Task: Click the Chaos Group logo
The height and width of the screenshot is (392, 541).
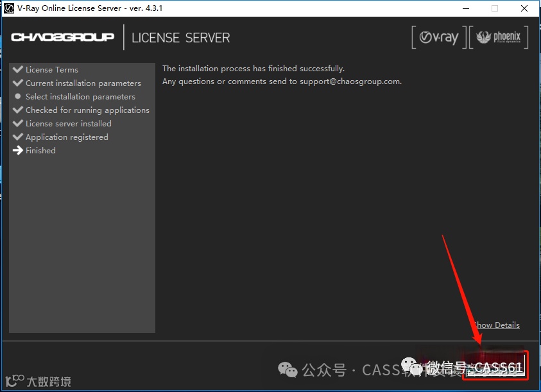Action: (62, 37)
